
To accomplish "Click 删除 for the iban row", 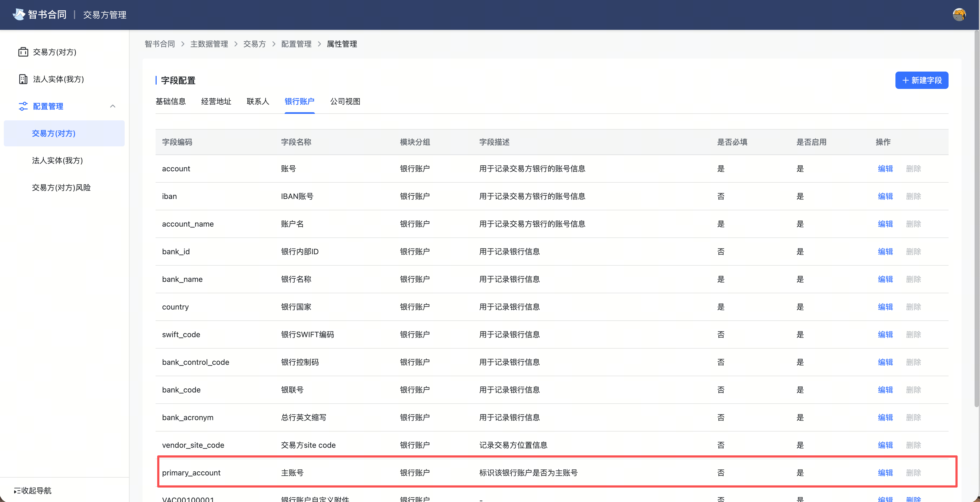I will point(913,196).
